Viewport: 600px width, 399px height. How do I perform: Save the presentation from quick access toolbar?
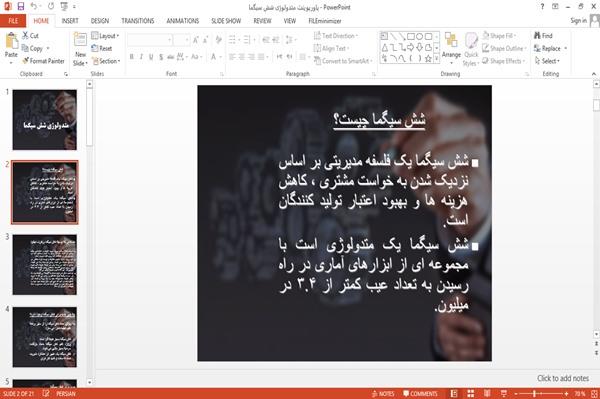(21, 7)
